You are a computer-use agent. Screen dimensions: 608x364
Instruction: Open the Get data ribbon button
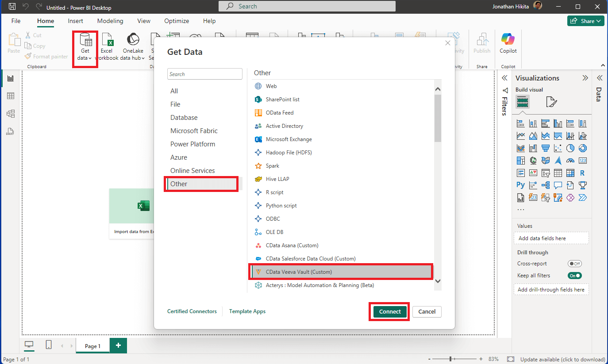(85, 48)
